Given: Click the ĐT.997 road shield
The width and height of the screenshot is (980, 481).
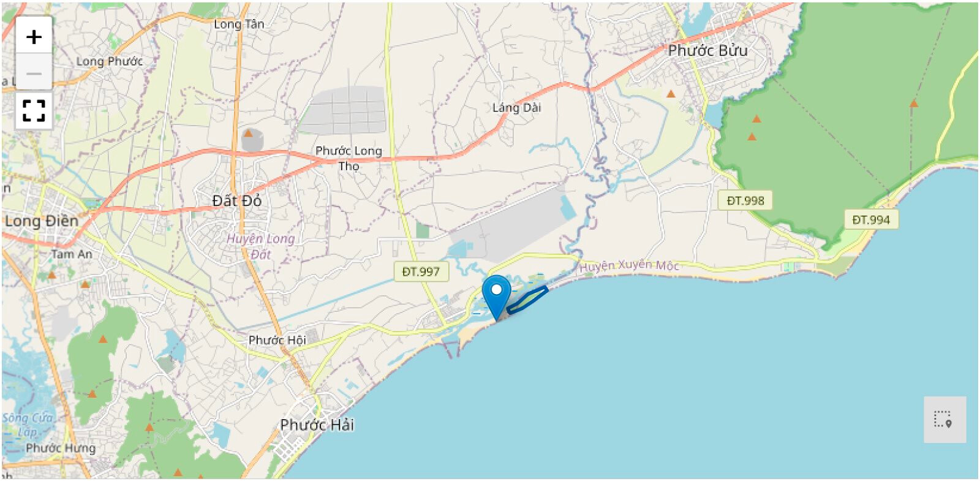Looking at the screenshot, I should pyautogui.click(x=421, y=271).
